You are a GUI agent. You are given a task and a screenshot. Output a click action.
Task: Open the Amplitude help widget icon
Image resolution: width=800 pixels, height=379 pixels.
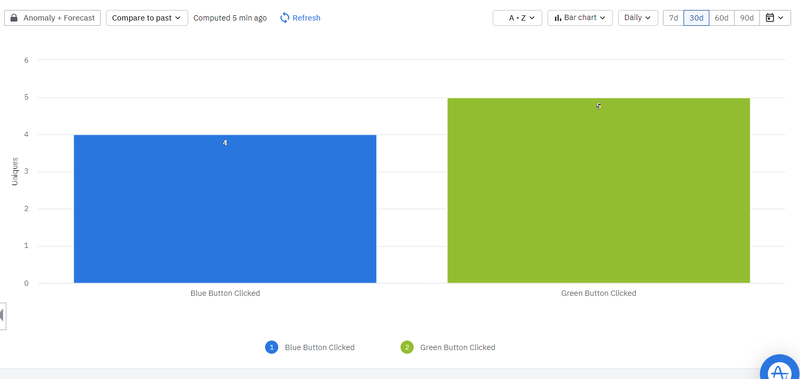coord(780,368)
